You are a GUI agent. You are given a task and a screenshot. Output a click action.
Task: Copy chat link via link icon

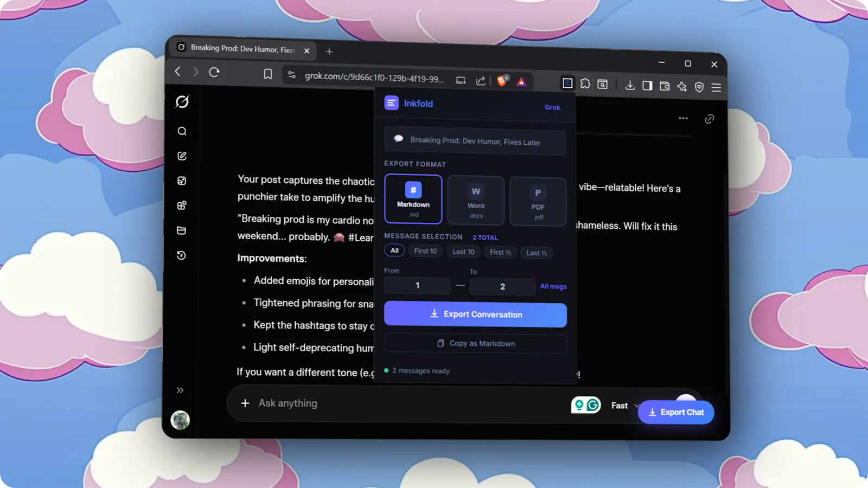tap(709, 119)
